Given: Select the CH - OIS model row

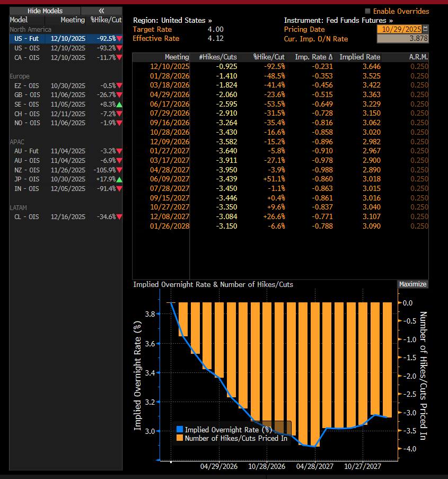Looking at the screenshot, I should 66,114.
